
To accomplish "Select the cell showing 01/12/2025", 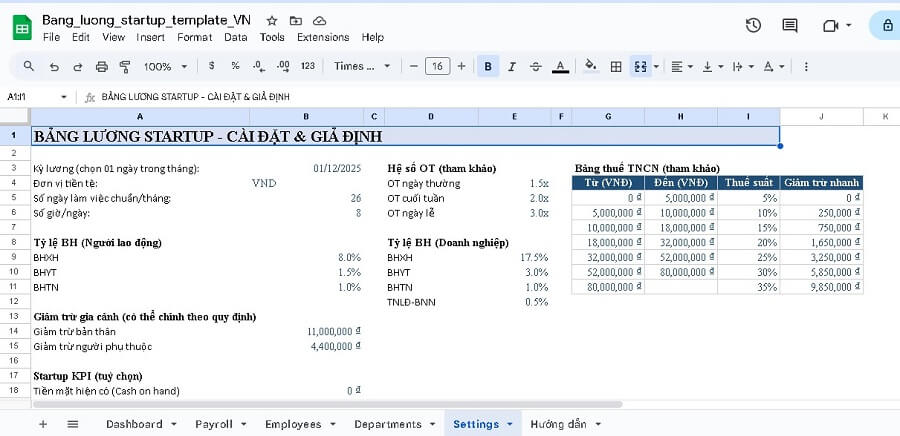I will pos(306,169).
